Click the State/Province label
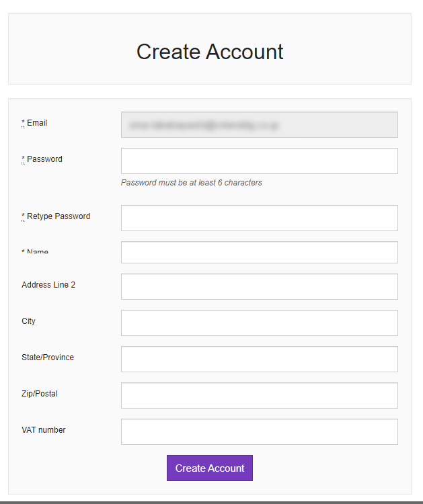This screenshot has height=504, width=423. [x=48, y=358]
